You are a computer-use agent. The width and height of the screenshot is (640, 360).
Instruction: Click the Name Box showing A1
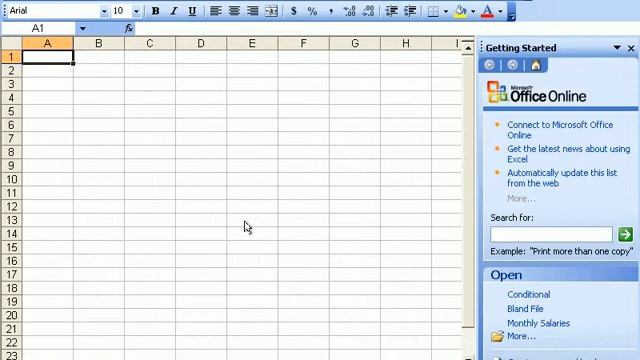[x=38, y=29]
